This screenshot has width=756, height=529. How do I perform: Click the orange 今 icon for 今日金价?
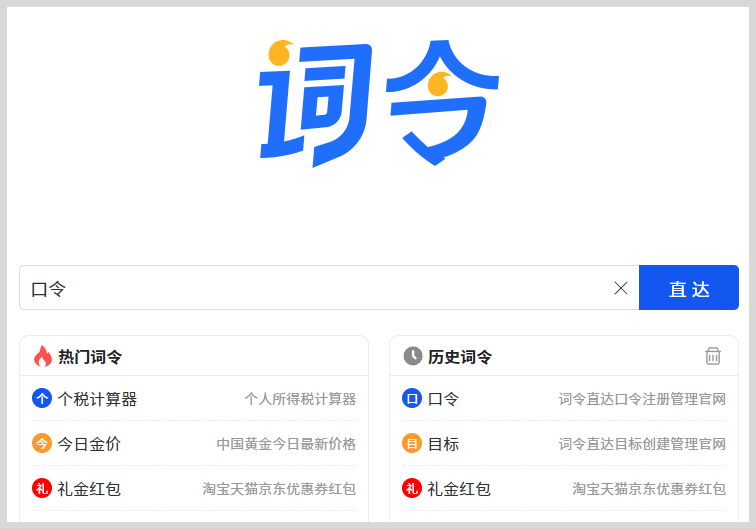pos(42,443)
